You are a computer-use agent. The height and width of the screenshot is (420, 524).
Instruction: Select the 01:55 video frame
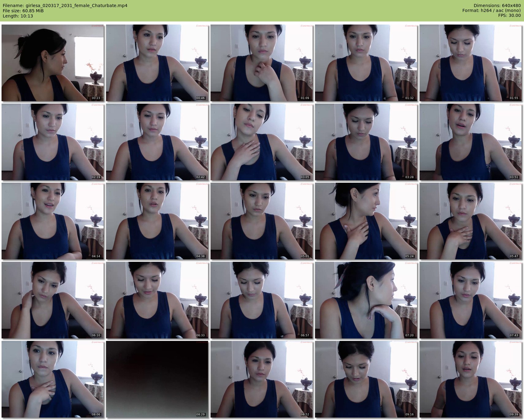[471, 63]
